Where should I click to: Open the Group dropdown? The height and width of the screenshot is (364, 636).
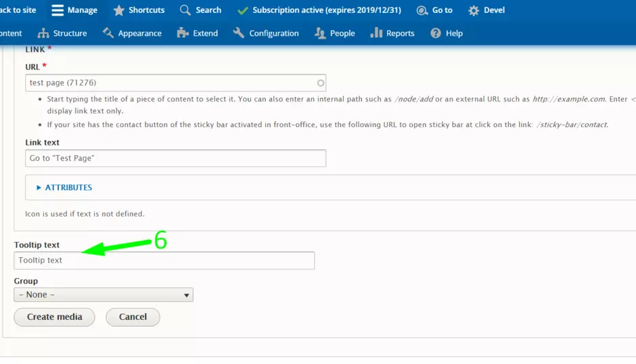[x=104, y=295]
